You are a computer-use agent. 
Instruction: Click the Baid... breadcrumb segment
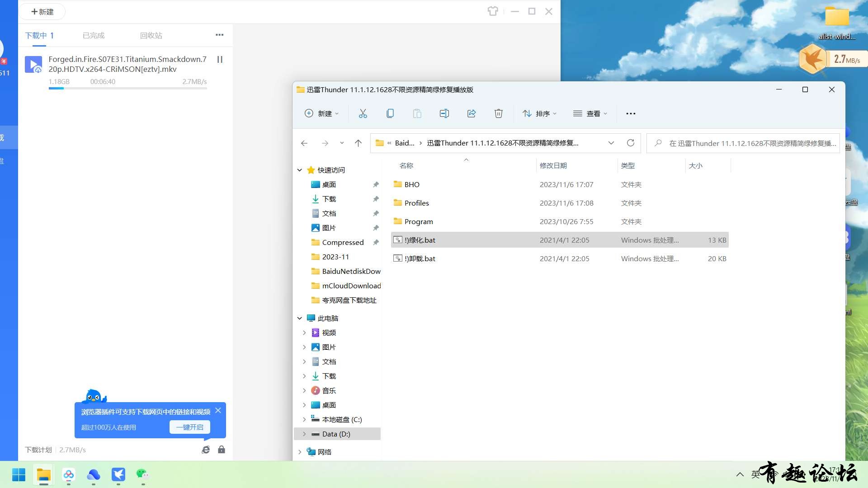(405, 143)
